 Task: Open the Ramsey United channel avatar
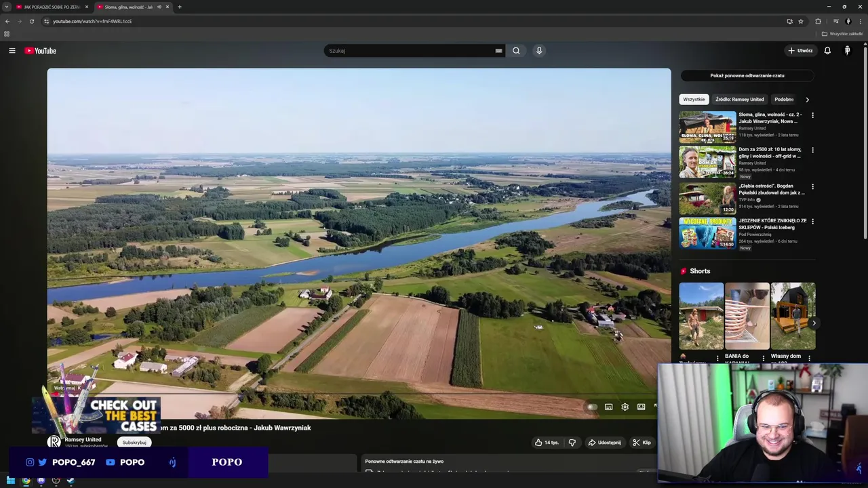click(x=54, y=442)
